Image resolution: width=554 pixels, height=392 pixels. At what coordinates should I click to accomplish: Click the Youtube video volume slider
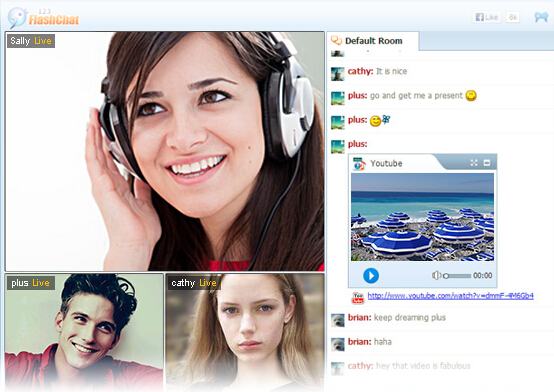457,276
